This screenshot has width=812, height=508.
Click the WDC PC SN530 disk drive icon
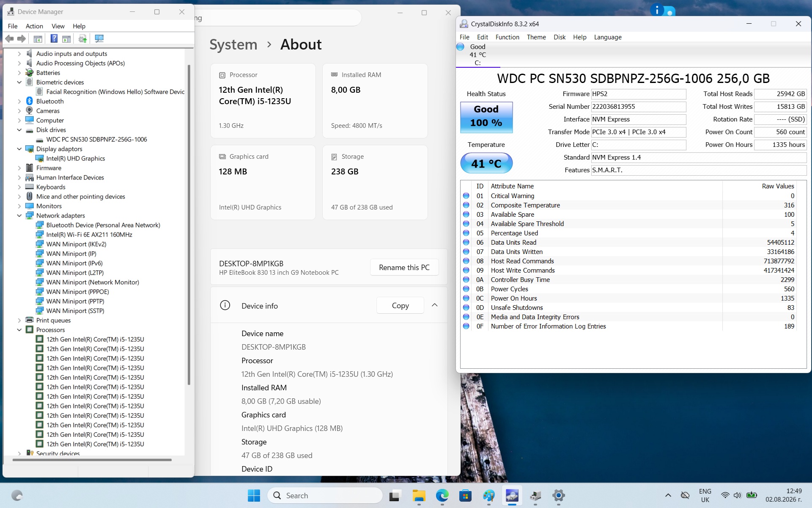point(39,139)
